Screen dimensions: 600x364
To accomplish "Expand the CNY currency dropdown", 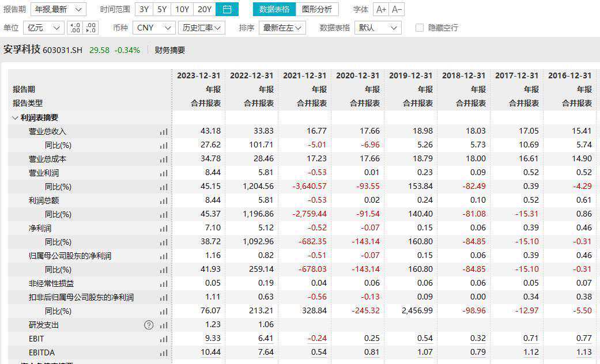I will point(153,28).
